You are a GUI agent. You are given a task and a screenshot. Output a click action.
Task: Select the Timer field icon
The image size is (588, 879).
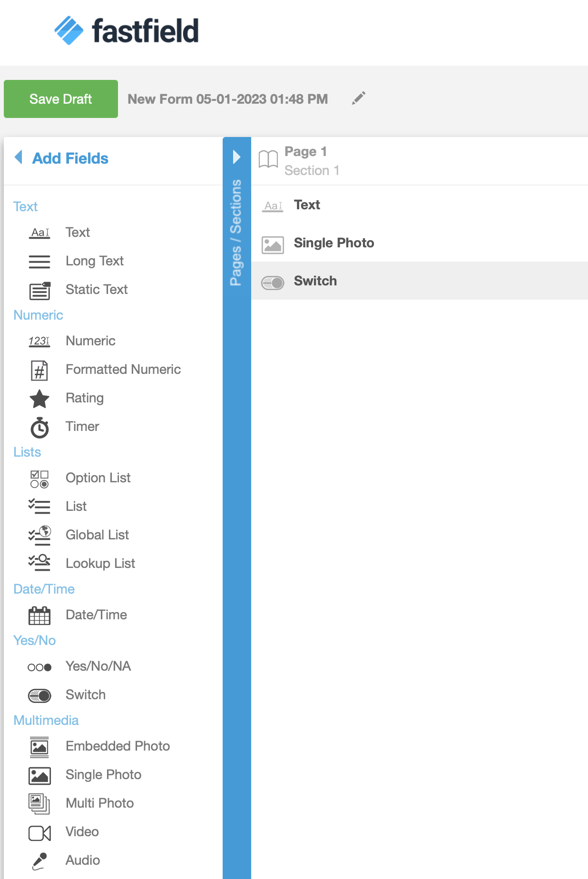click(x=39, y=427)
